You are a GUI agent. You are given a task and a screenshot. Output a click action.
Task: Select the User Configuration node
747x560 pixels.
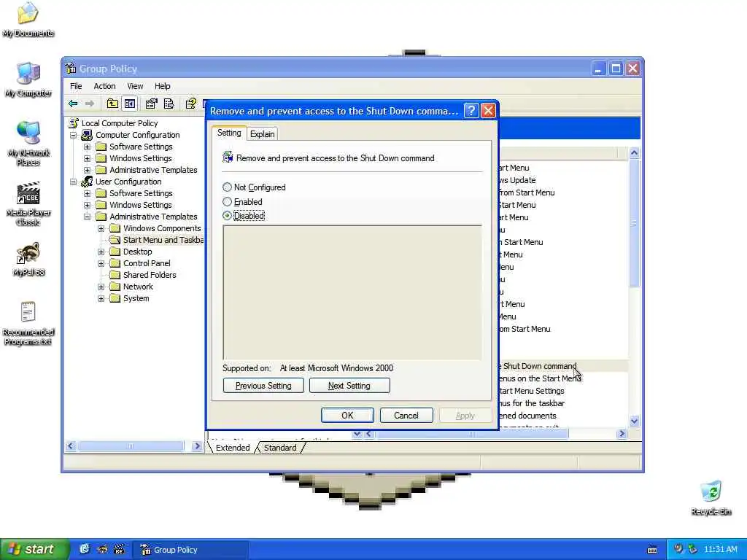point(128,182)
